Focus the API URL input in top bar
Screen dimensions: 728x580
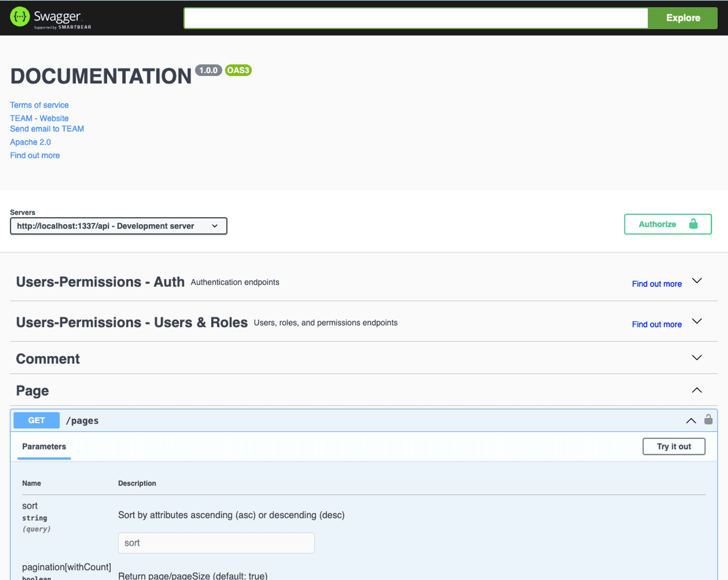tap(416, 18)
